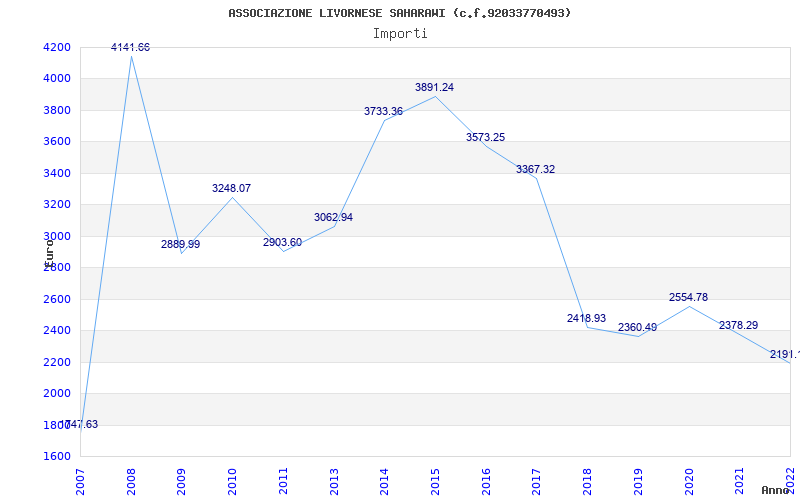Click the 2007 x-axis year label
Image resolution: width=800 pixels, height=500 pixels.
tap(80, 481)
